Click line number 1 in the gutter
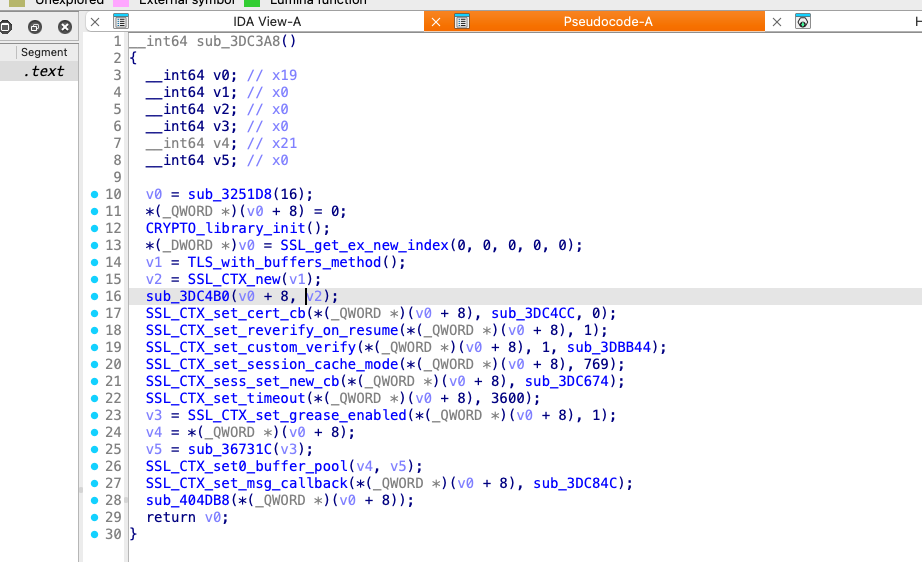The height and width of the screenshot is (562, 922). (x=117, y=41)
